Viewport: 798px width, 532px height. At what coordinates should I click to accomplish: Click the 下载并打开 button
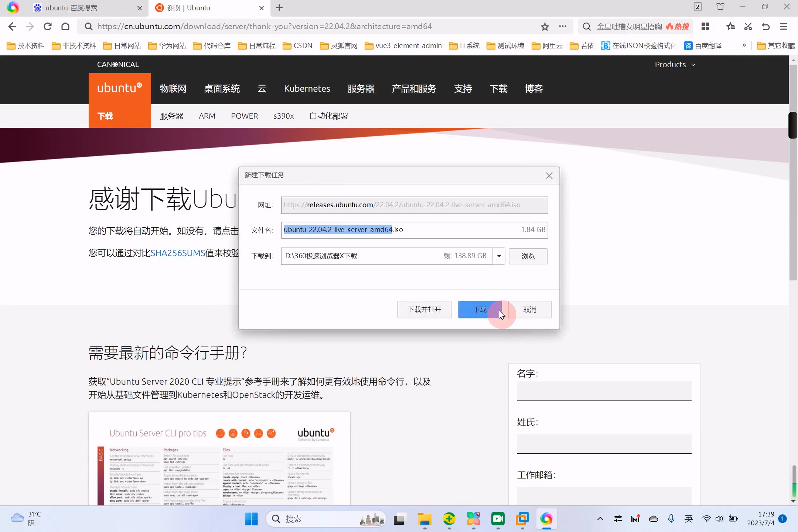tap(424, 310)
